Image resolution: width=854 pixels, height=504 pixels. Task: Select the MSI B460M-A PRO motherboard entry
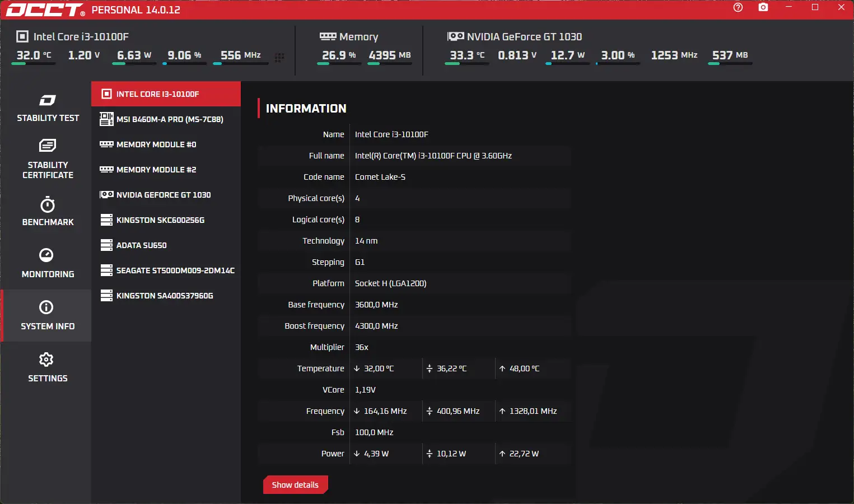point(166,119)
